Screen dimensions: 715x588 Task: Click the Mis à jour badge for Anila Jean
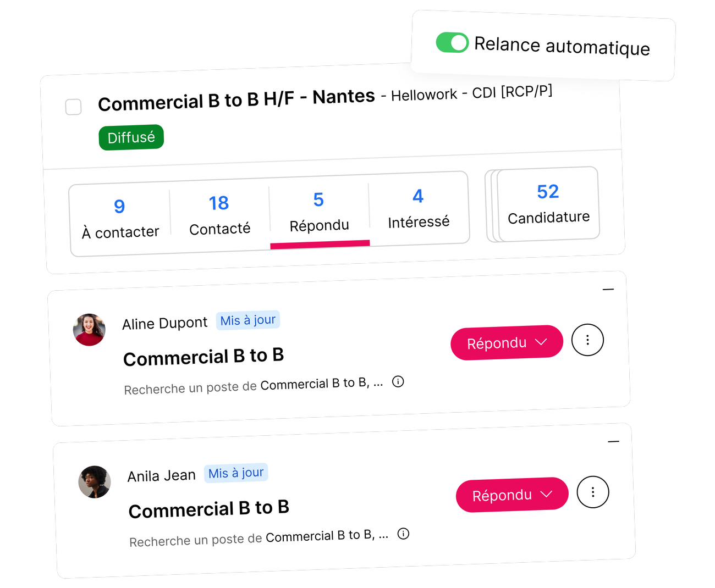[236, 473]
